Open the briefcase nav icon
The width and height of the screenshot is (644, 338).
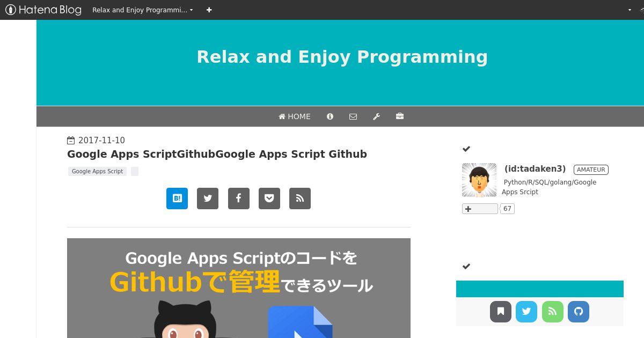click(x=400, y=116)
